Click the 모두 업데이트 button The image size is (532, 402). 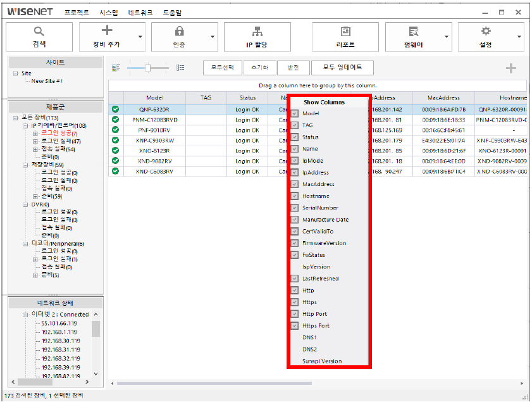tap(342, 68)
